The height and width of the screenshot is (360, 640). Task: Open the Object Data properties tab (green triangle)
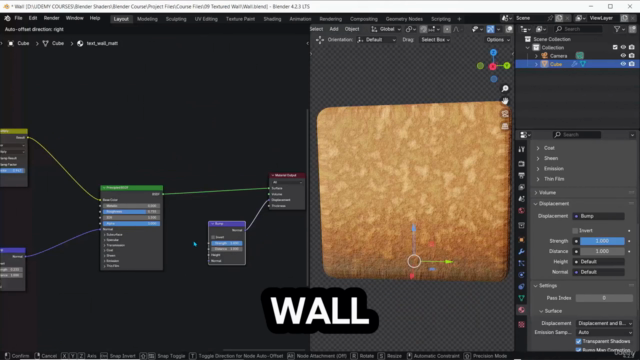[521, 298]
